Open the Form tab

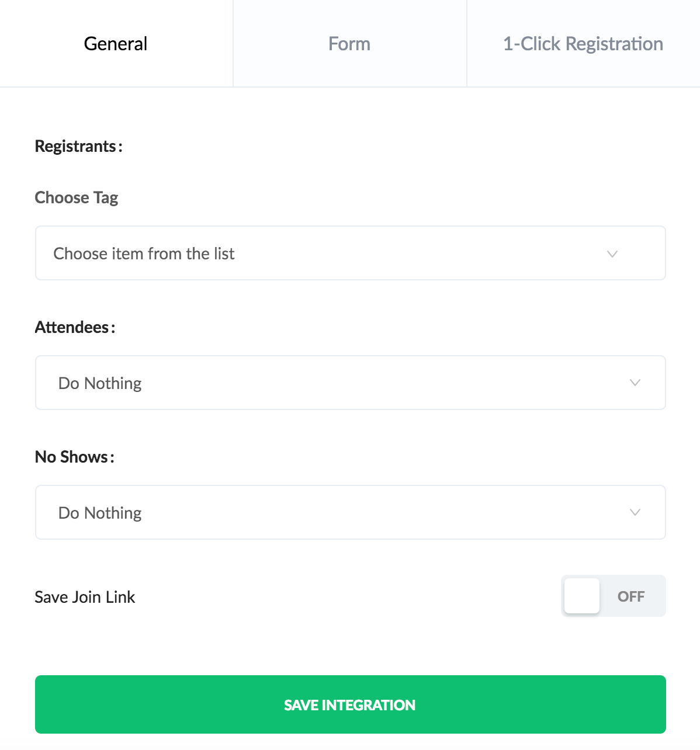click(x=349, y=44)
